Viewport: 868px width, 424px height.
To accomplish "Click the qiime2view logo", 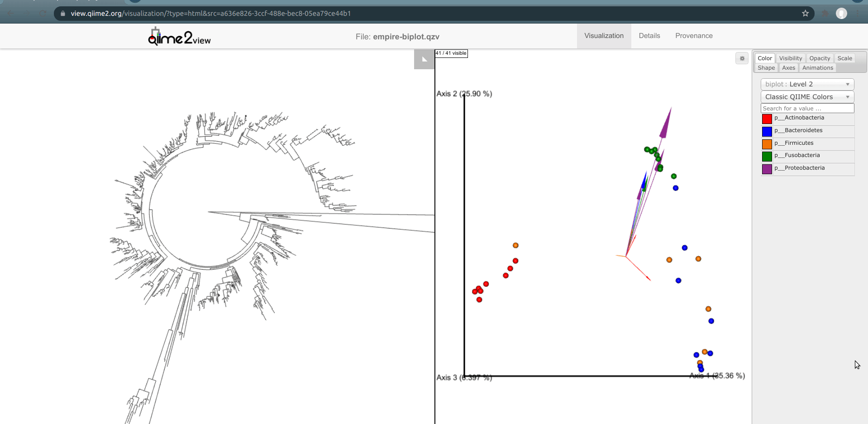I will point(179,37).
